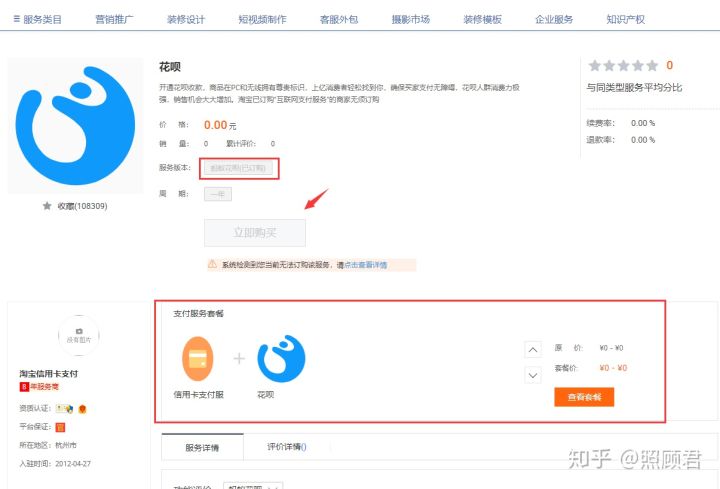Open the 客服外包 navigation item
The width and height of the screenshot is (720, 489).
pyautogui.click(x=339, y=19)
